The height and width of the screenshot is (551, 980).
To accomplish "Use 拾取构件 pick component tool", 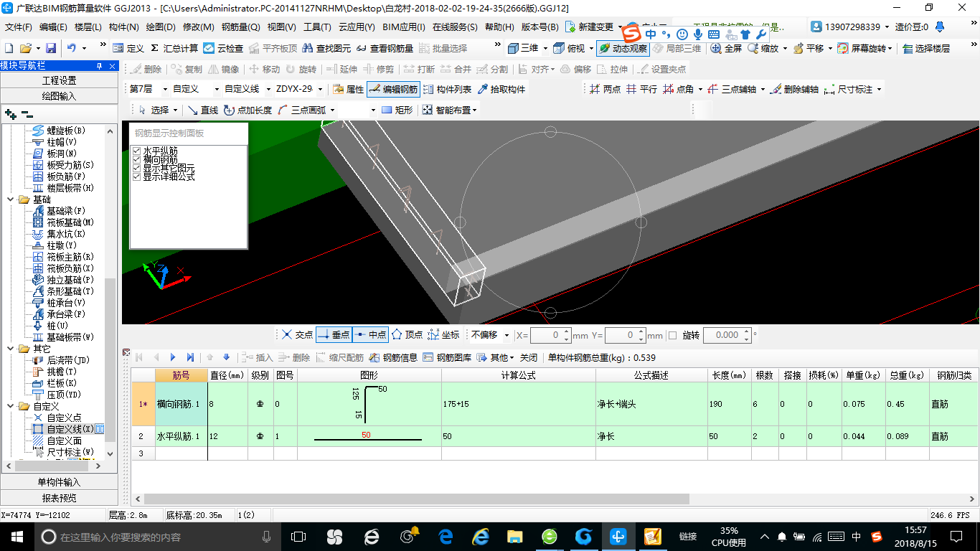I will (x=501, y=89).
